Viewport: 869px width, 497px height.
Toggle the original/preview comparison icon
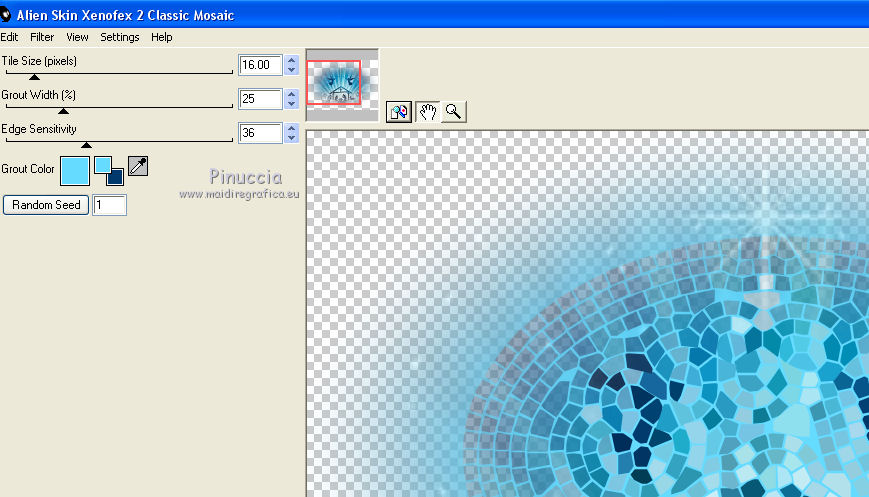[398, 112]
